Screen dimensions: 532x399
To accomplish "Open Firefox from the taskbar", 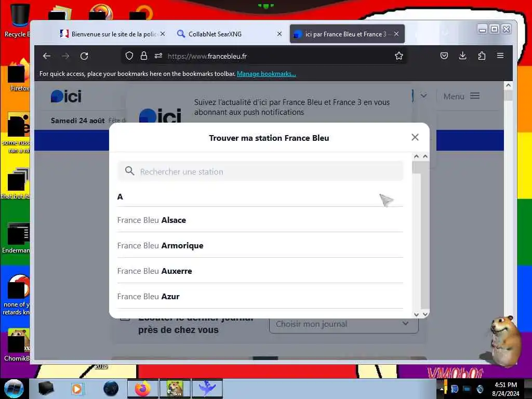I will point(143,389).
